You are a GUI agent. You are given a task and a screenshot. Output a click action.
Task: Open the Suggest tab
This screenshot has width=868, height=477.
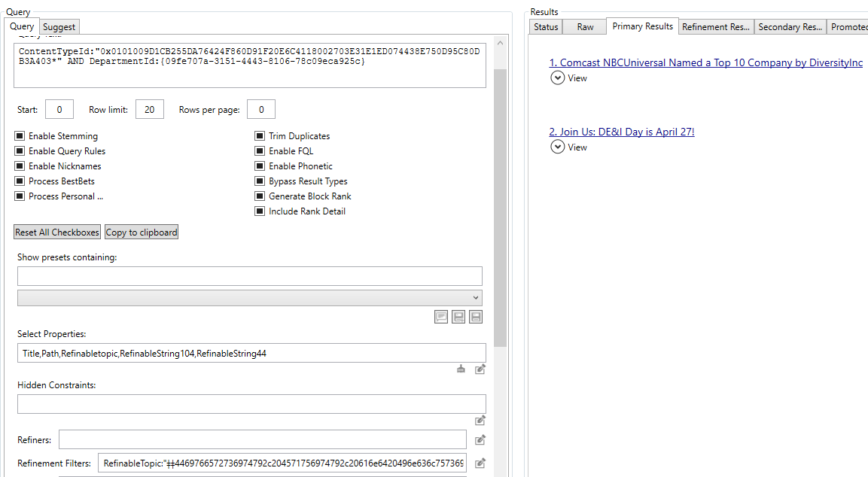point(59,26)
